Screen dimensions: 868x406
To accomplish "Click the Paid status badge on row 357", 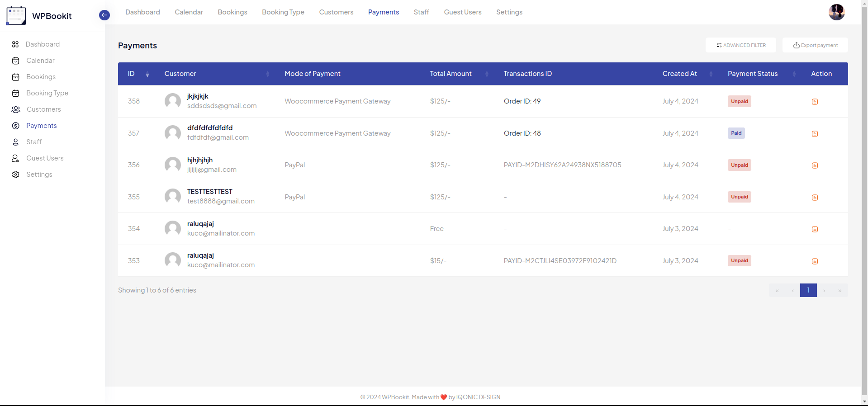I will (x=736, y=133).
